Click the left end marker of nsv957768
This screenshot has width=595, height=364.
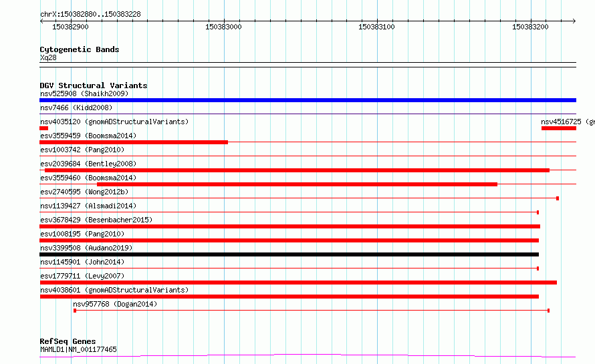coord(75,311)
